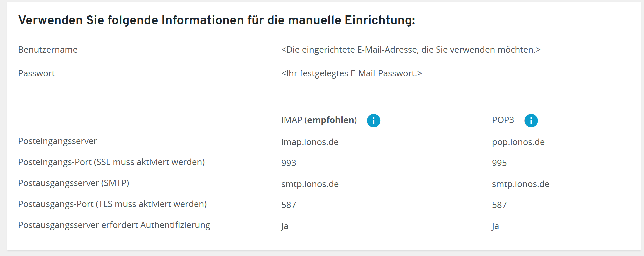The width and height of the screenshot is (644, 256).
Task: Click the Posteingangsserver row label
Action: [x=57, y=141]
